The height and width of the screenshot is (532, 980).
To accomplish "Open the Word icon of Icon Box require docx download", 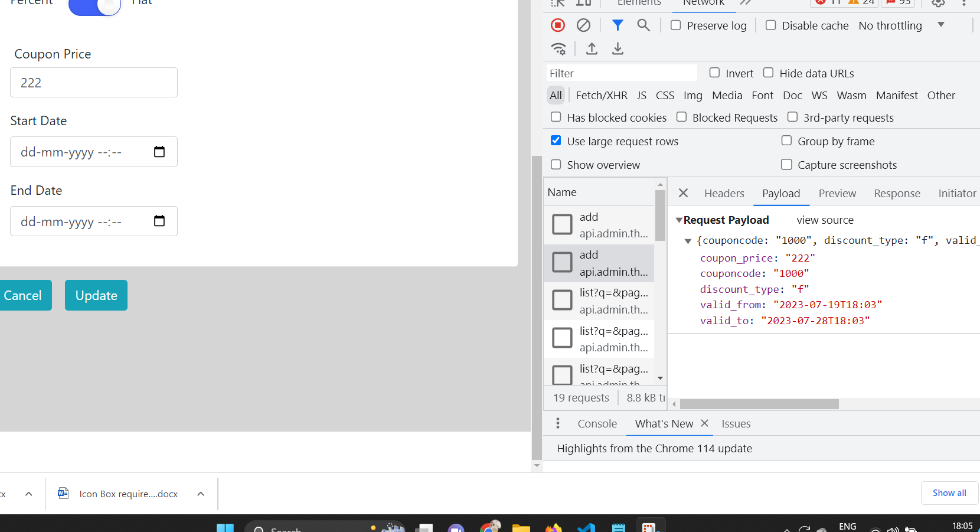I will (63, 493).
